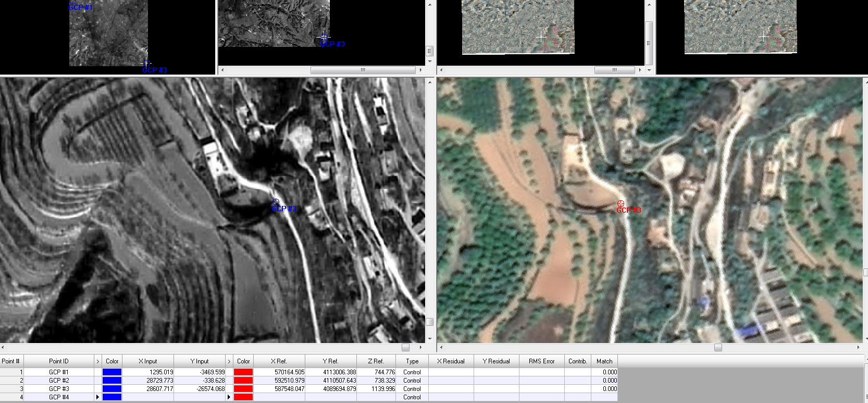
Task: Open blue input color swatch for GCP #3
Action: (x=112, y=389)
